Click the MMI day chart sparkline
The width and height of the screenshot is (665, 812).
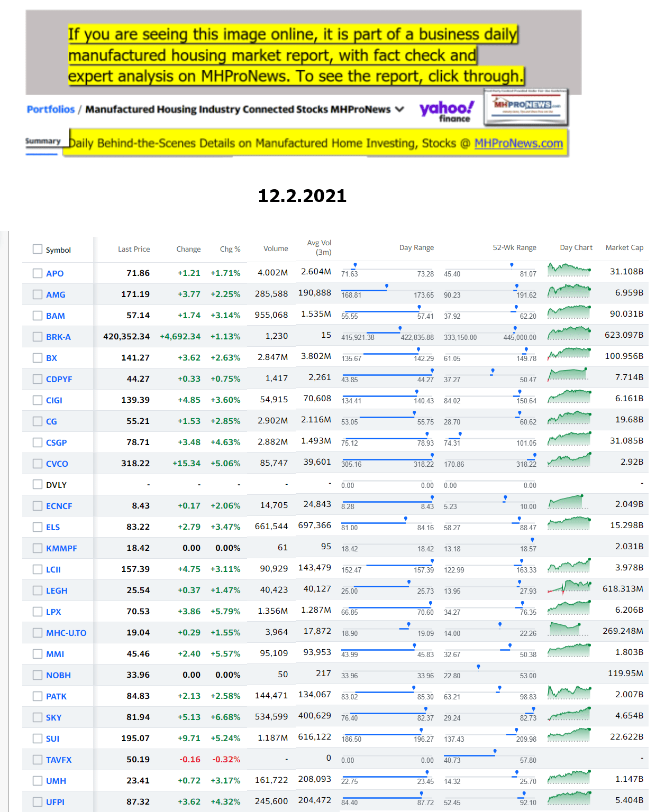pyautogui.click(x=569, y=651)
